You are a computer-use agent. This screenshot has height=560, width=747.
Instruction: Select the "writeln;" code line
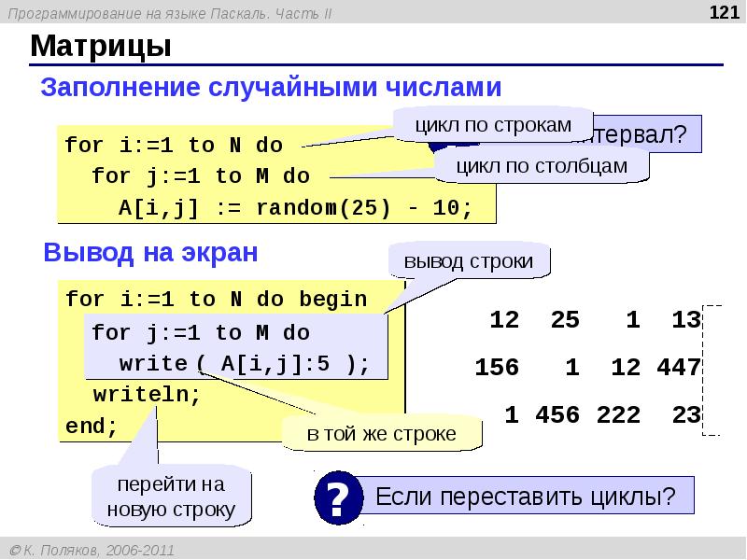(x=147, y=395)
